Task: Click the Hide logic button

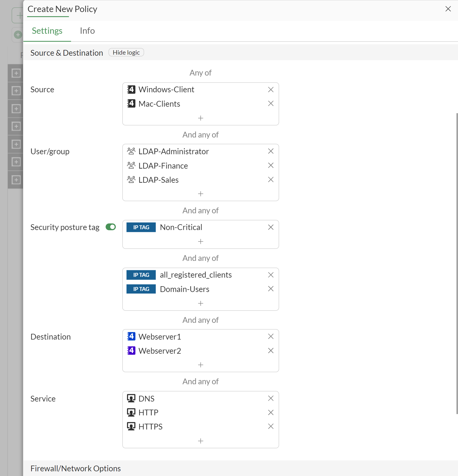Action: [x=126, y=53]
